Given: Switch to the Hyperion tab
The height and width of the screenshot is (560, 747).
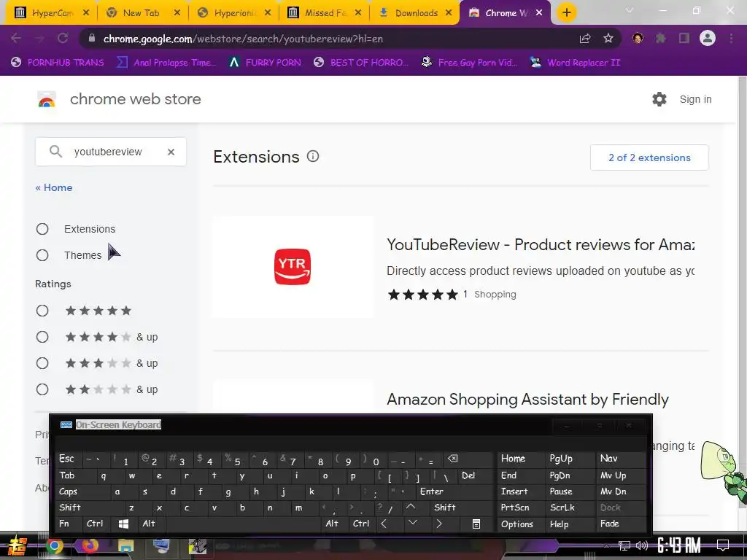Looking at the screenshot, I should [233, 13].
